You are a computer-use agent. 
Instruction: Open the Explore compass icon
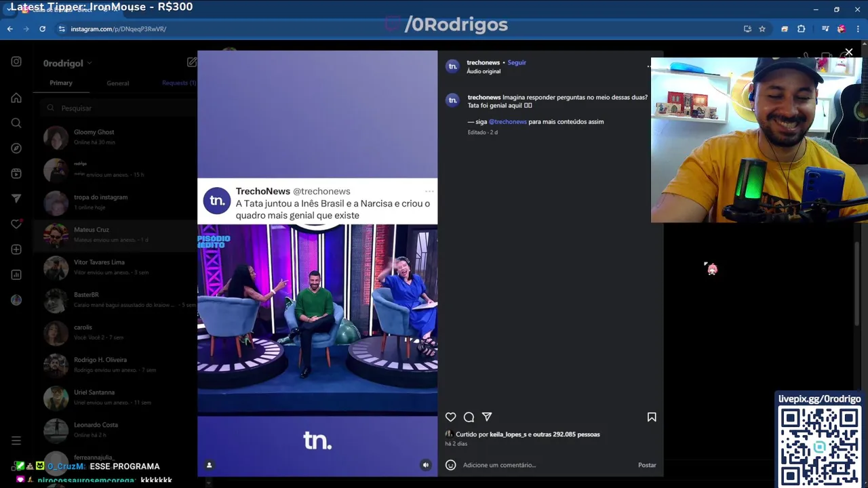(x=16, y=148)
